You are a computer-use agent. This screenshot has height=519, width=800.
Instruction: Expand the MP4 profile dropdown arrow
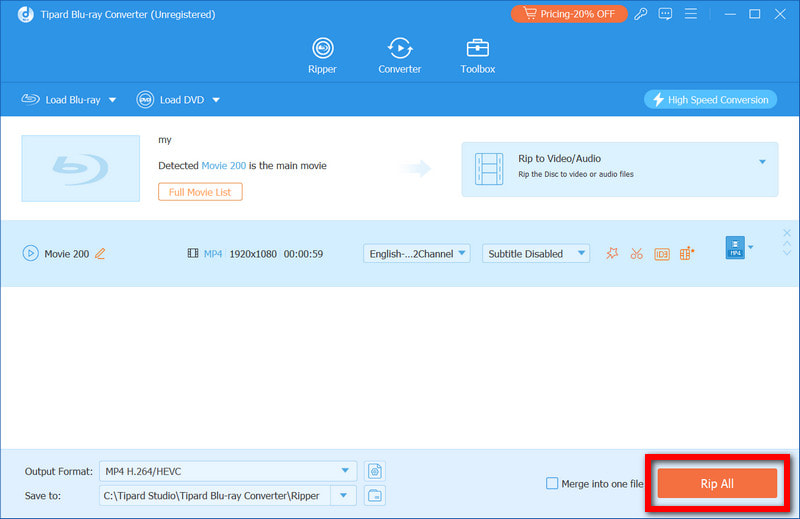click(x=751, y=248)
